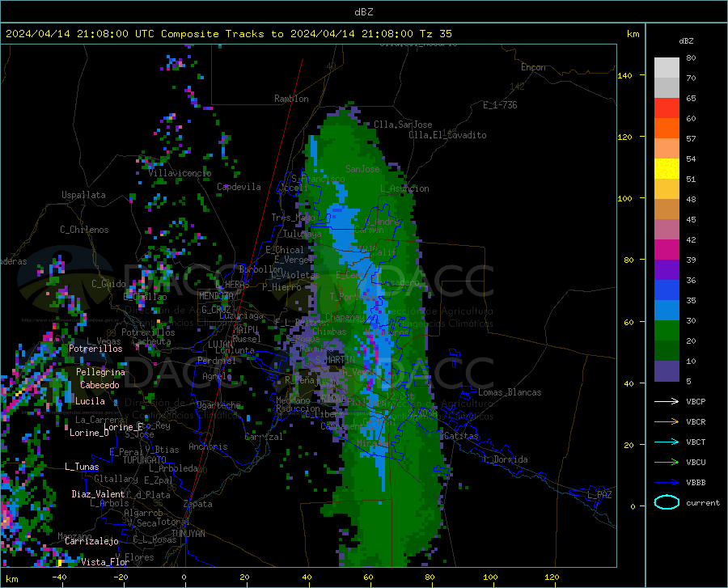
Task: Select the lightest gray 70-80 dBZ swatch
Action: tap(667, 68)
